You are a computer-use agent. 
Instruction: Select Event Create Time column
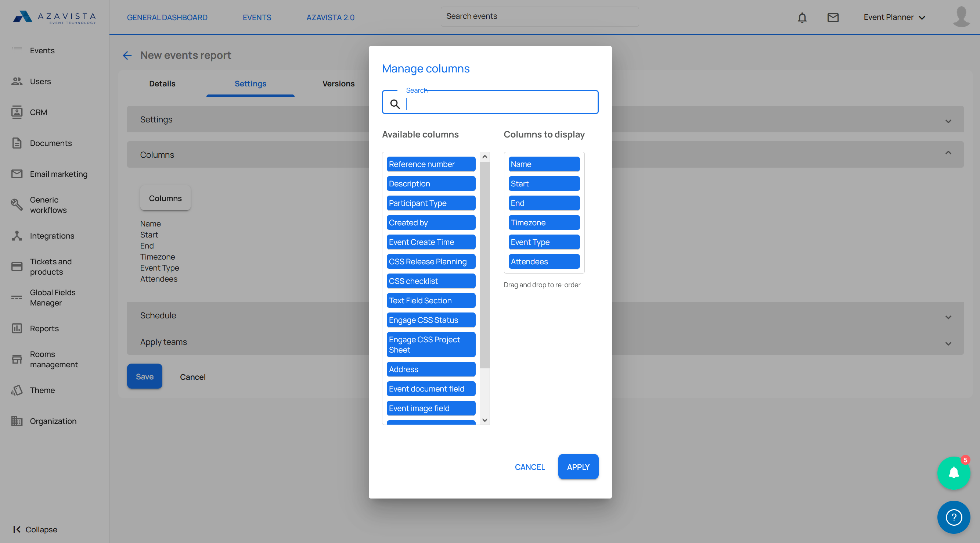click(431, 242)
